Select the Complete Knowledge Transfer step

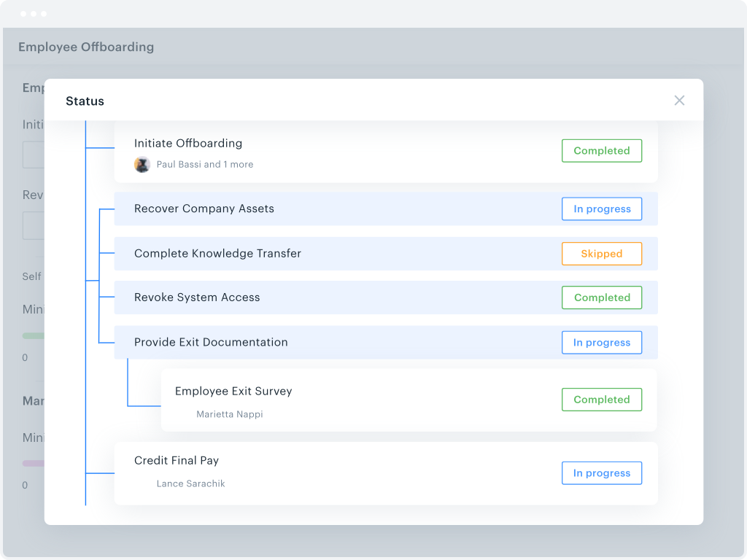(x=217, y=254)
